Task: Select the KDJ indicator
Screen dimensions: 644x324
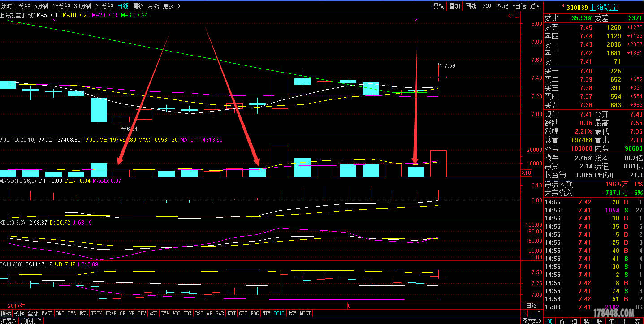Action: click(231, 313)
